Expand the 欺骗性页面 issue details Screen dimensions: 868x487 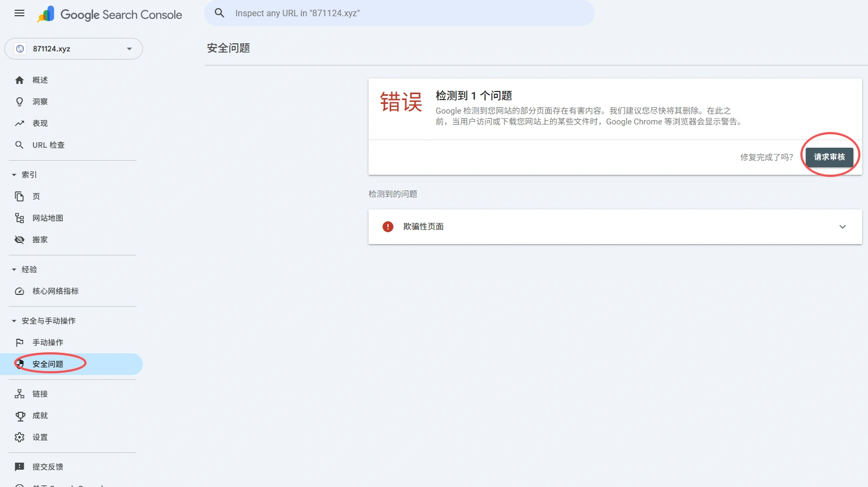[842, 227]
